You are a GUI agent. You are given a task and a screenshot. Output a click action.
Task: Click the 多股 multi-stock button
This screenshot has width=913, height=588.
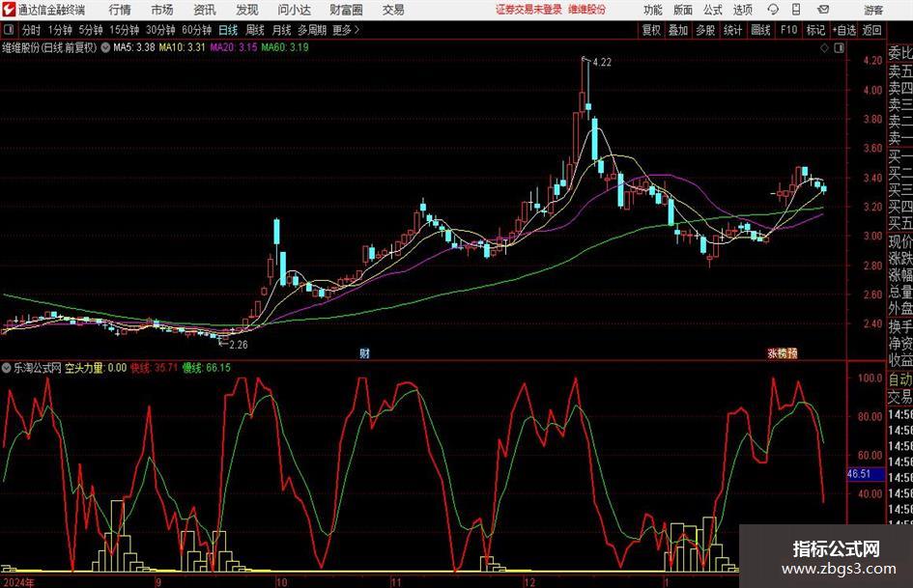pos(705,30)
